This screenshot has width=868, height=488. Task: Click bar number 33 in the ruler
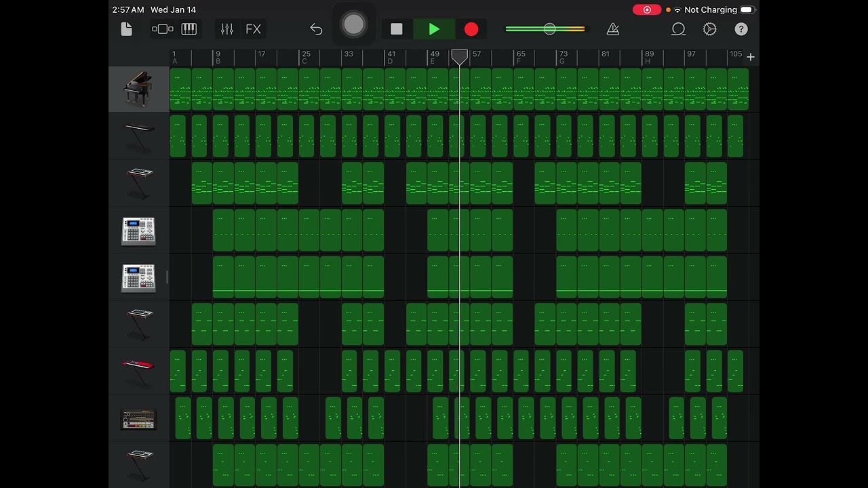pos(349,54)
